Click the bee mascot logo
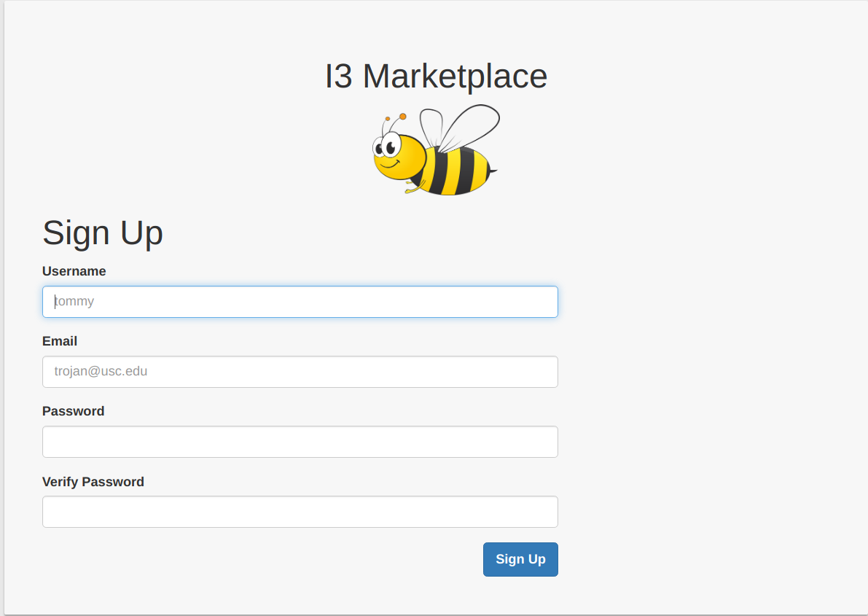 click(436, 150)
